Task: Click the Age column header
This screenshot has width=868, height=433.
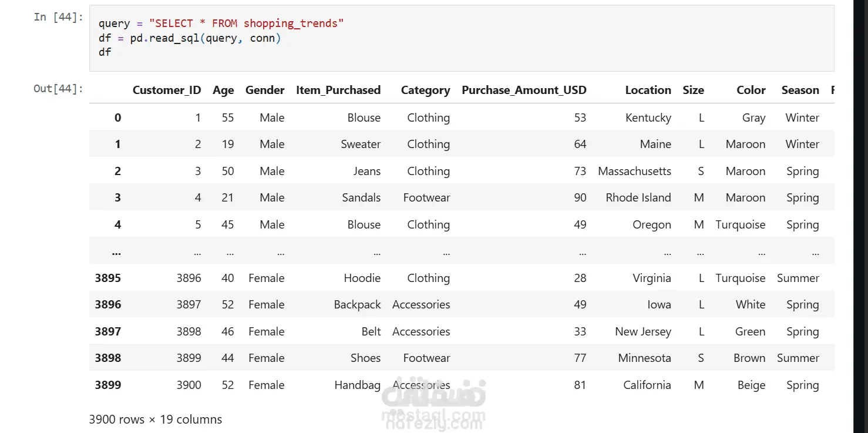Action: click(x=223, y=90)
